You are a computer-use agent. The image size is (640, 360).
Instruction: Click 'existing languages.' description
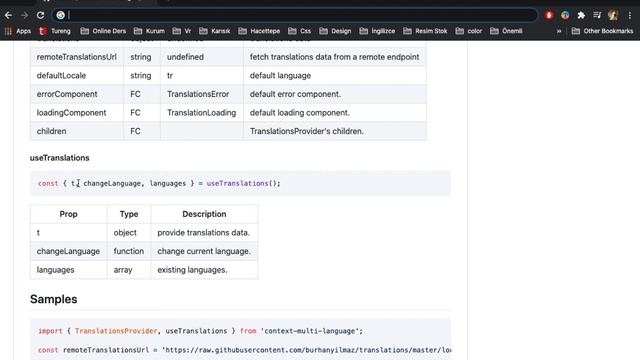coord(192,270)
